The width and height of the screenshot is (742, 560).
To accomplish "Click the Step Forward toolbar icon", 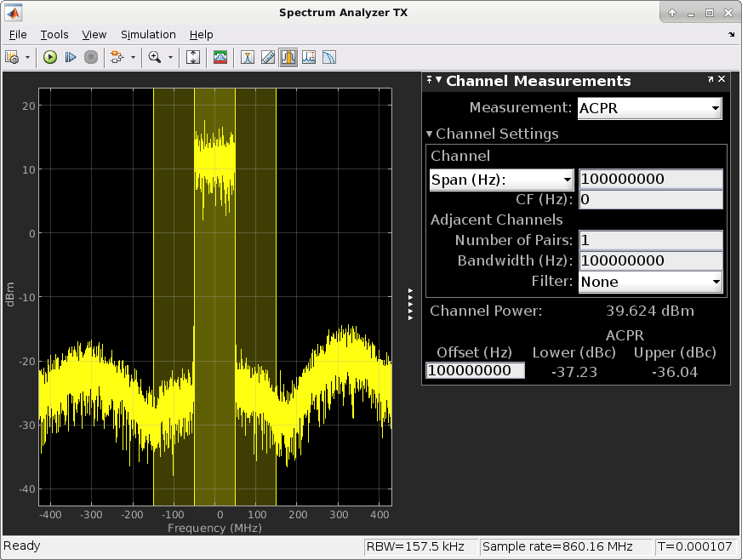I will (x=71, y=57).
